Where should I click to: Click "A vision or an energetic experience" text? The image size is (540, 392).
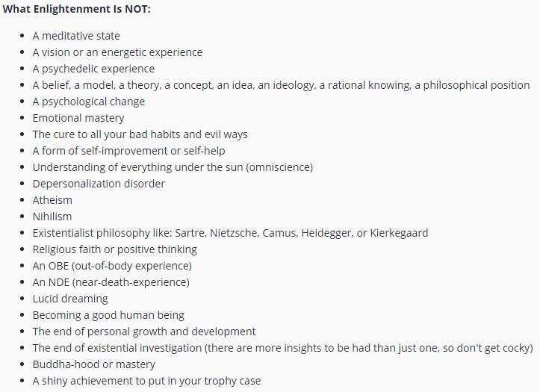[117, 52]
